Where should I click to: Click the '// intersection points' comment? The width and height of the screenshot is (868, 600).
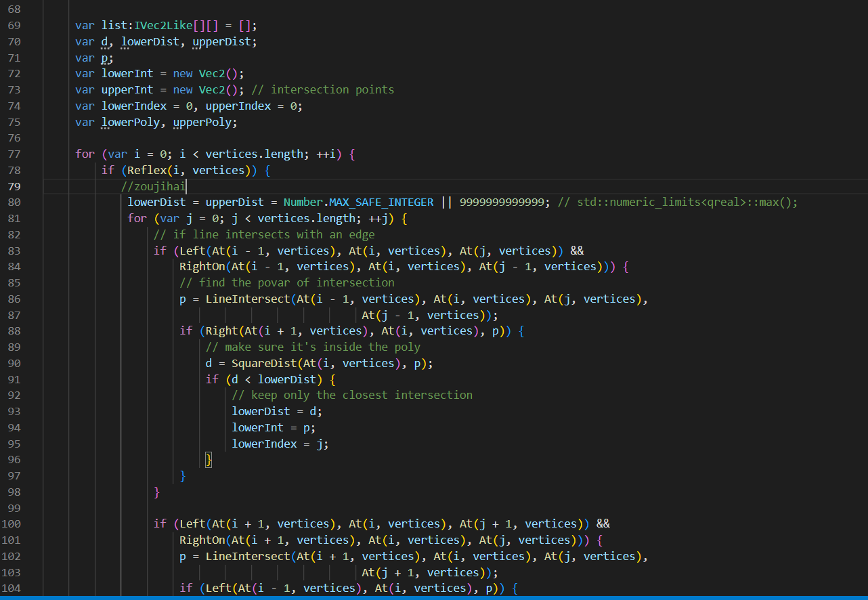(322, 90)
